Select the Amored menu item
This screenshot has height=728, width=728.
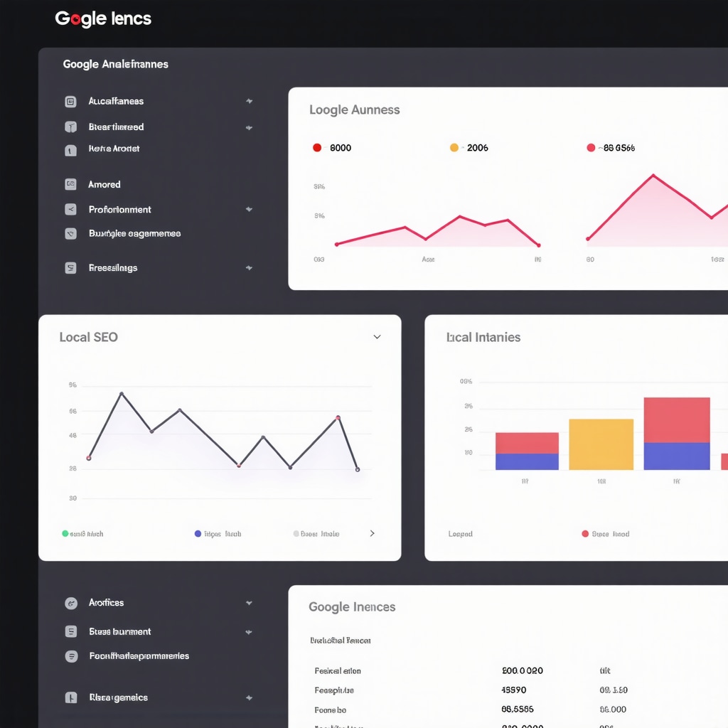105,184
